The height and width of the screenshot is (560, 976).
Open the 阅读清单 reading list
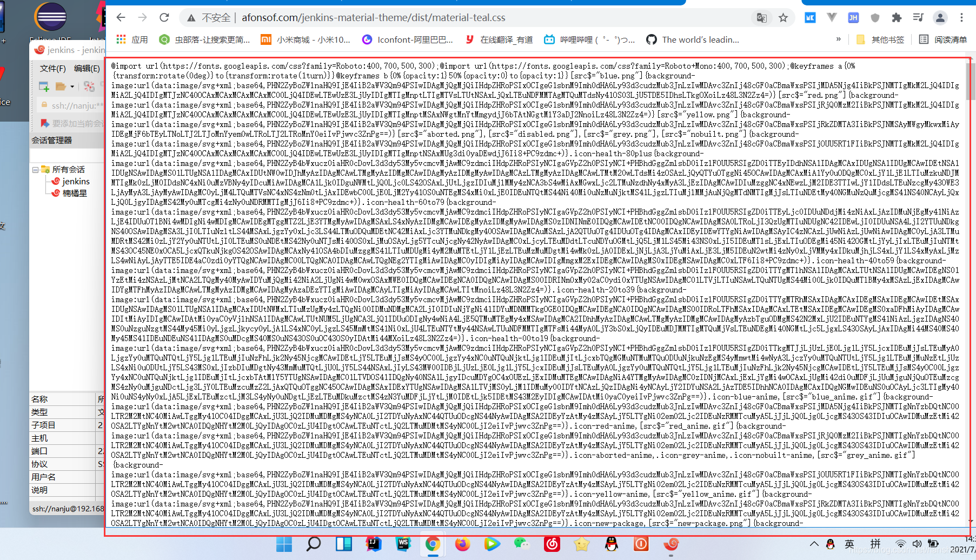coord(943,39)
